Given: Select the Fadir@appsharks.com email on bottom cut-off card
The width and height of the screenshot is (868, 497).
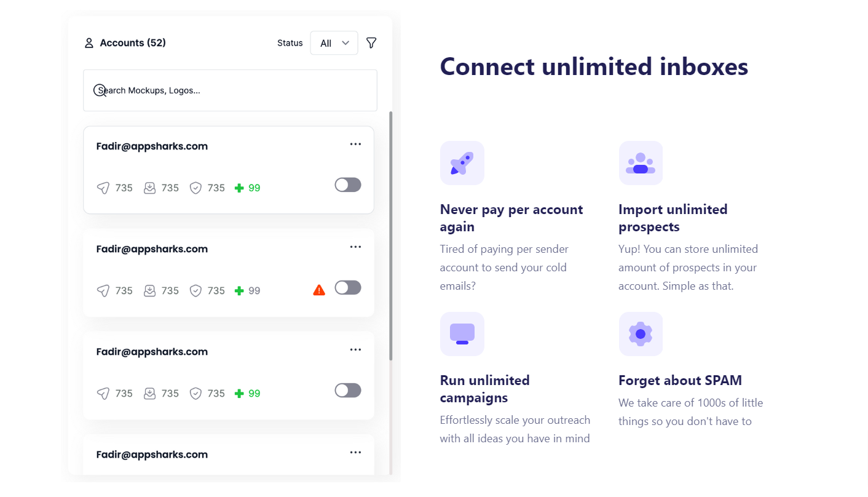Looking at the screenshot, I should pyautogui.click(x=152, y=455).
